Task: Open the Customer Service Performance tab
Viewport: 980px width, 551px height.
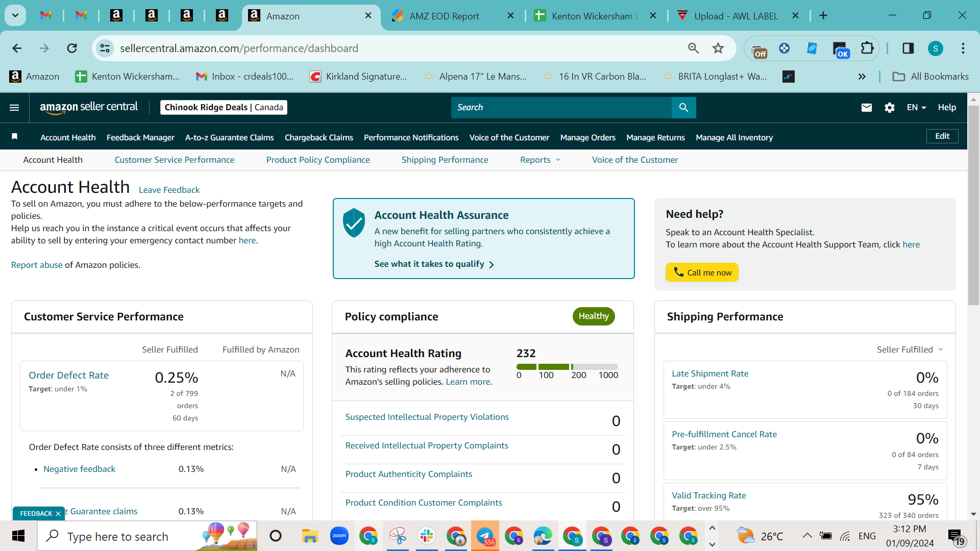Action: point(175,160)
